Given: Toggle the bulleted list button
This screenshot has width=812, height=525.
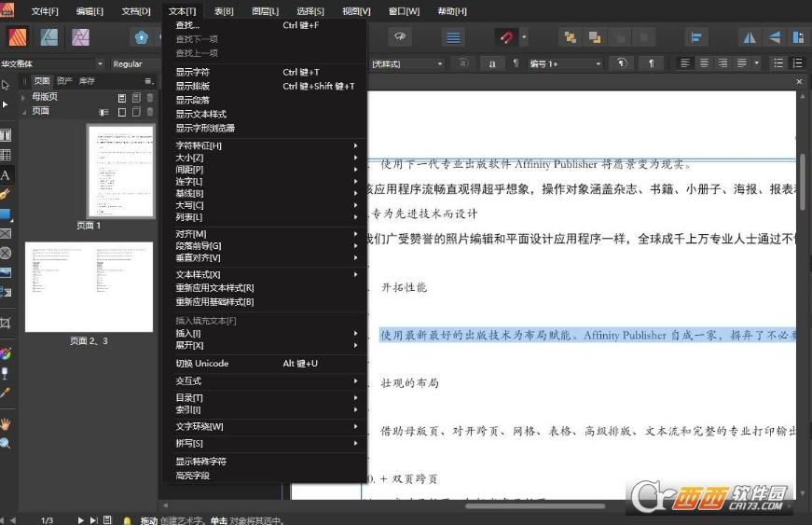Looking at the screenshot, I should point(778,63).
